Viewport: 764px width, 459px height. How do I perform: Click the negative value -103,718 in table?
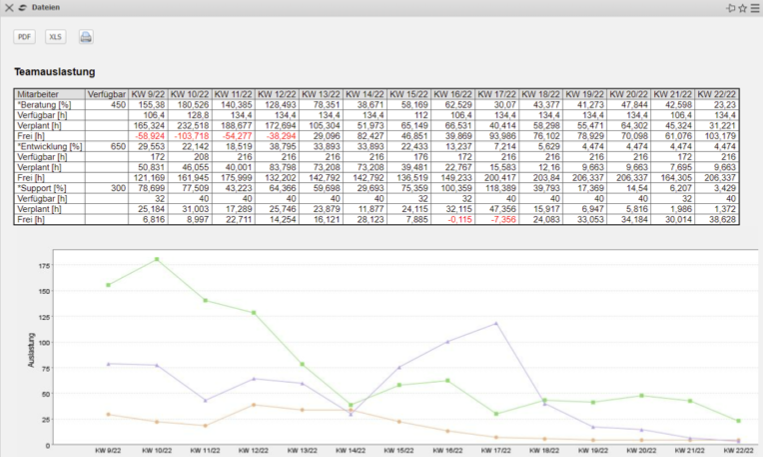click(x=189, y=134)
